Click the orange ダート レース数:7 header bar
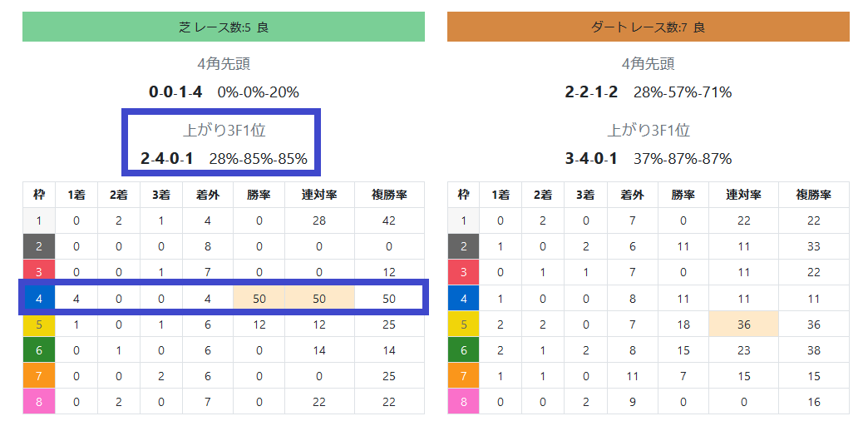 tap(648, 27)
